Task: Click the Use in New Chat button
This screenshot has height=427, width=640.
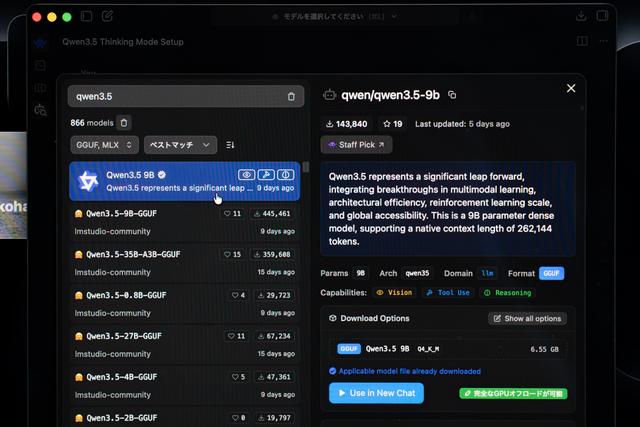Action: coord(376,393)
